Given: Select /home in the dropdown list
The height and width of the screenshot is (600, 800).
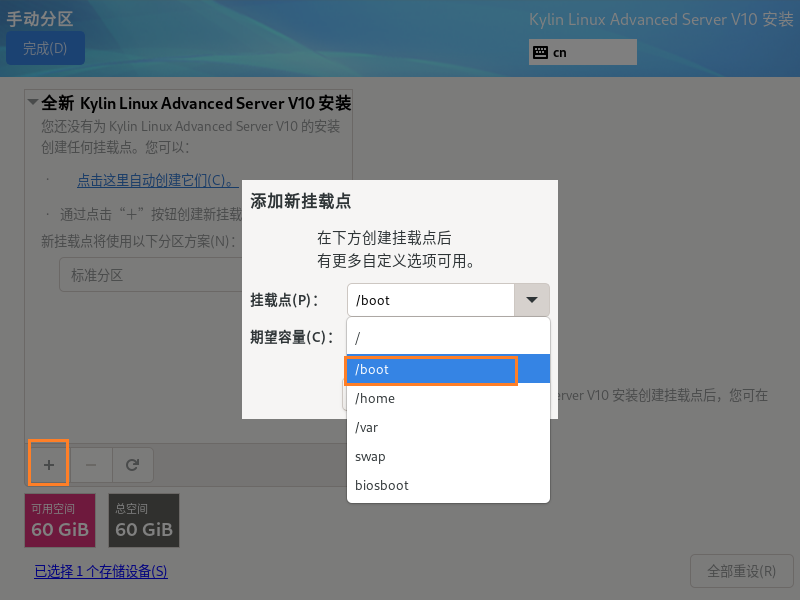Looking at the screenshot, I should (448, 398).
